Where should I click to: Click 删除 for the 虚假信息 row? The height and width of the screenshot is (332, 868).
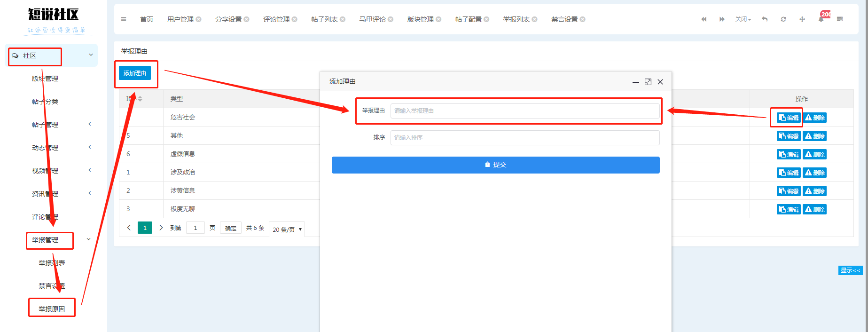point(814,154)
